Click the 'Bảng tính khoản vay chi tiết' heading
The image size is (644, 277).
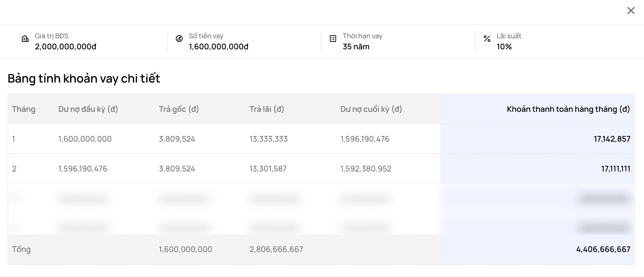84,79
